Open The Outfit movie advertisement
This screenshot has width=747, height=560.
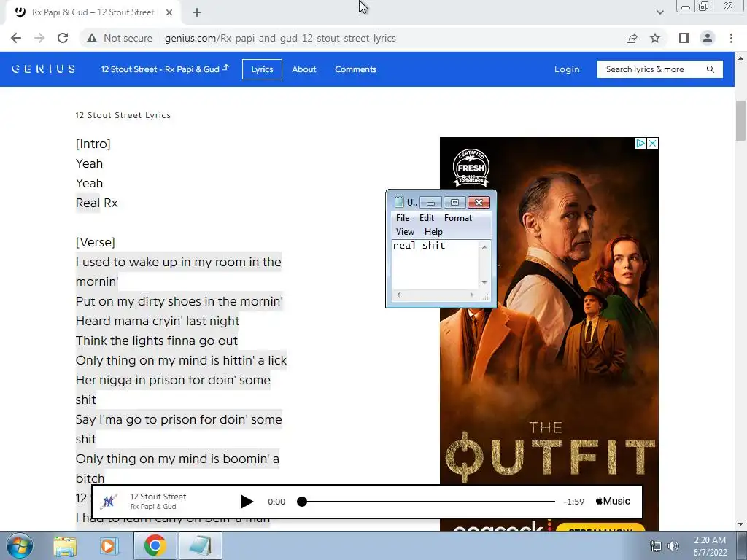click(x=549, y=333)
